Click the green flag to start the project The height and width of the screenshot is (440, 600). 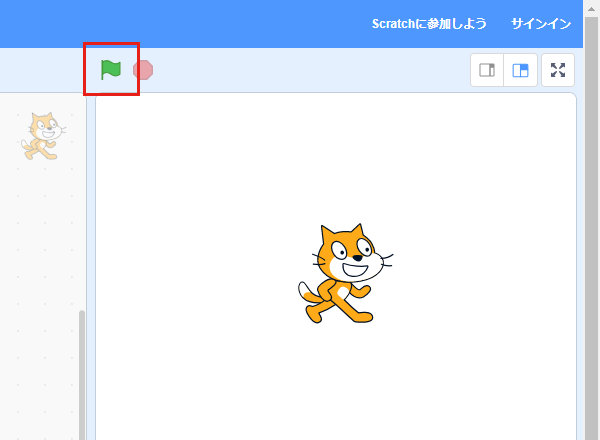tap(111, 70)
